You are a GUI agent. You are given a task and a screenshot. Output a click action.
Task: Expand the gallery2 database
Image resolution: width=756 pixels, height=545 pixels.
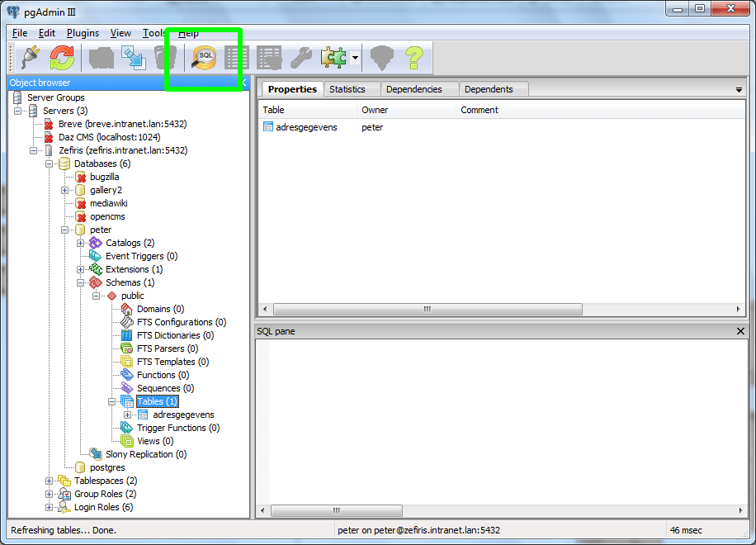64,191
